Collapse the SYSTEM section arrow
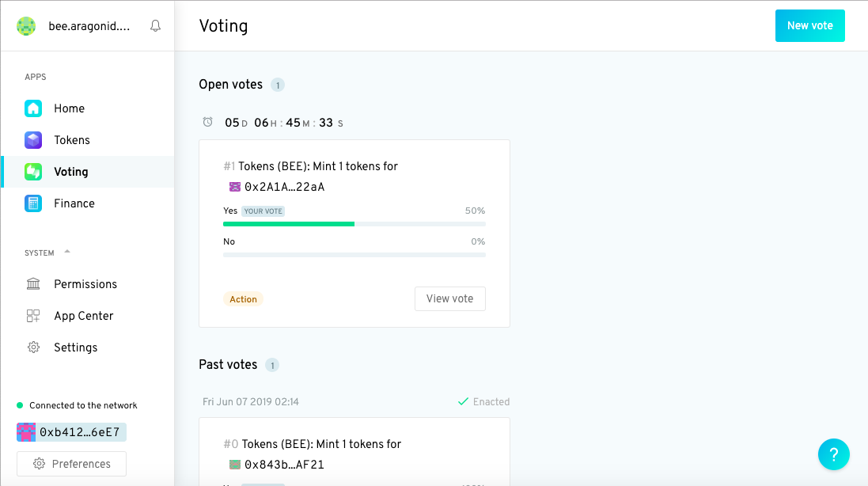Viewport: 868px width, 486px height. pos(67,252)
